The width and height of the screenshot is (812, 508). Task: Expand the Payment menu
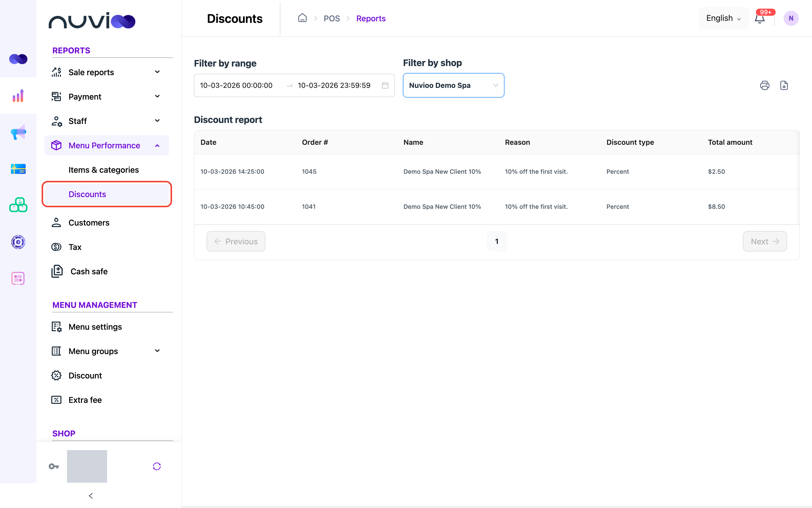click(107, 97)
